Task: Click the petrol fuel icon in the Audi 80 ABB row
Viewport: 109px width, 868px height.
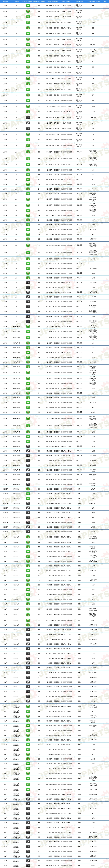Action: click(28, 23)
